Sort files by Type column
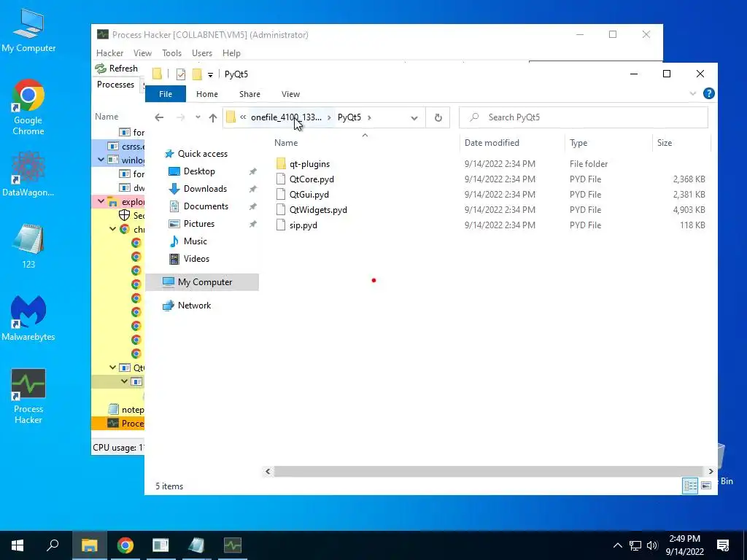The image size is (747, 560). coord(578,142)
